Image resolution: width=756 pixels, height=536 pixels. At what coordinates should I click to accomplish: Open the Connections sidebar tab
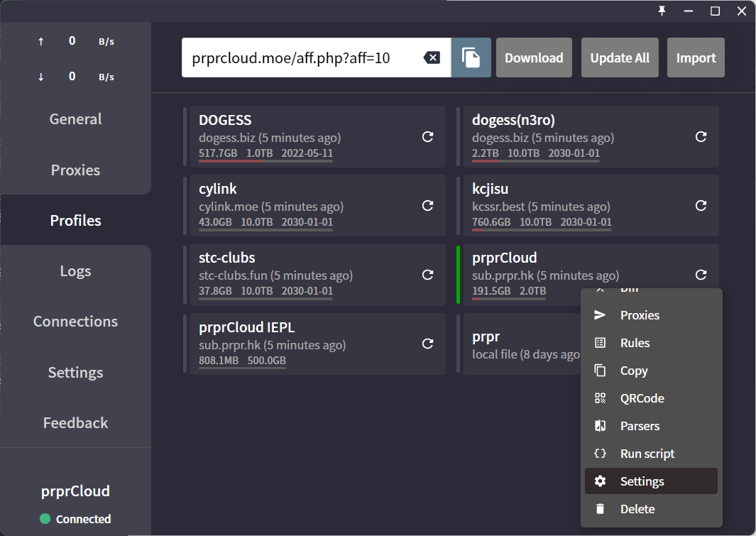click(x=75, y=322)
